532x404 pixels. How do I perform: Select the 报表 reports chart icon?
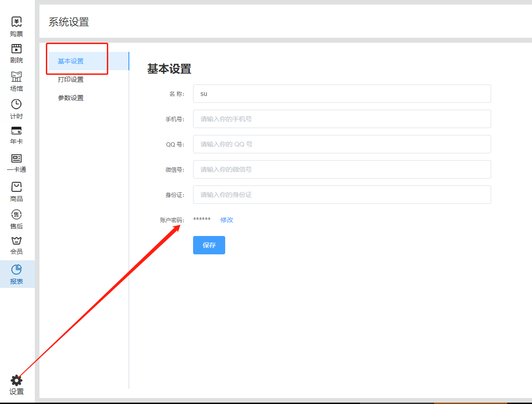(x=17, y=270)
